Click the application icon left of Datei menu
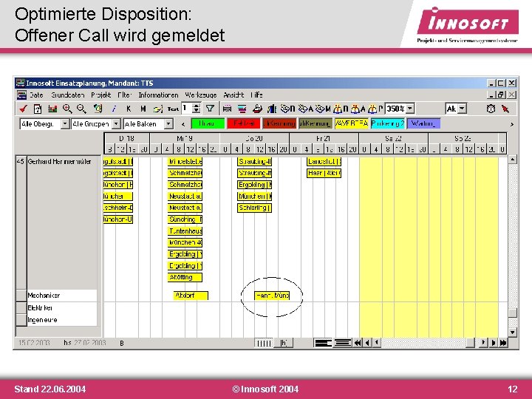Screen dimensions: 532x399 [21, 95]
